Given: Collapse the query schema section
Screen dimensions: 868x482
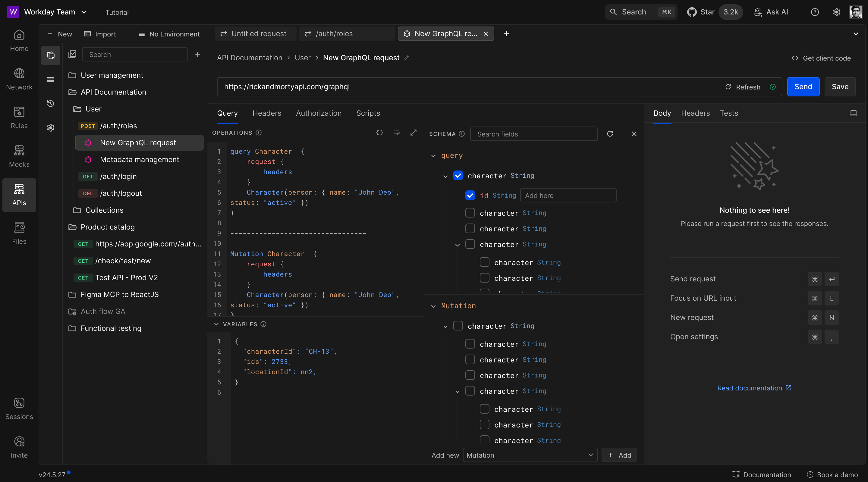Looking at the screenshot, I should (x=433, y=156).
